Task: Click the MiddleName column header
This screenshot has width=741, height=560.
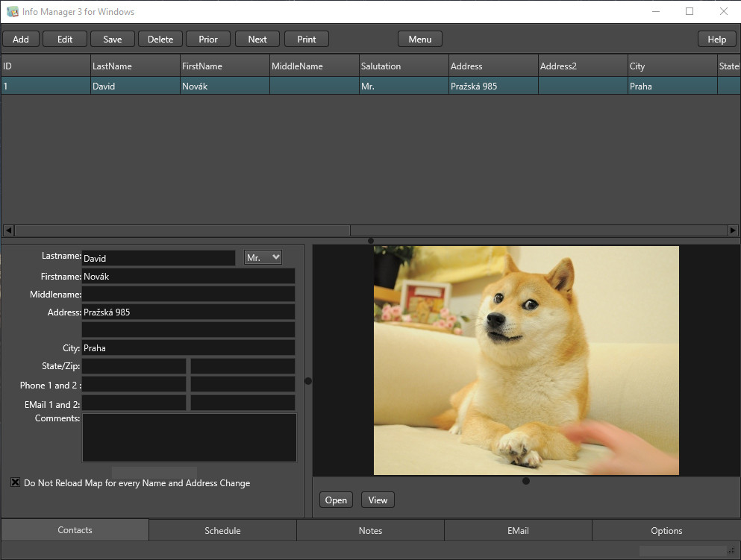Action: [314, 66]
